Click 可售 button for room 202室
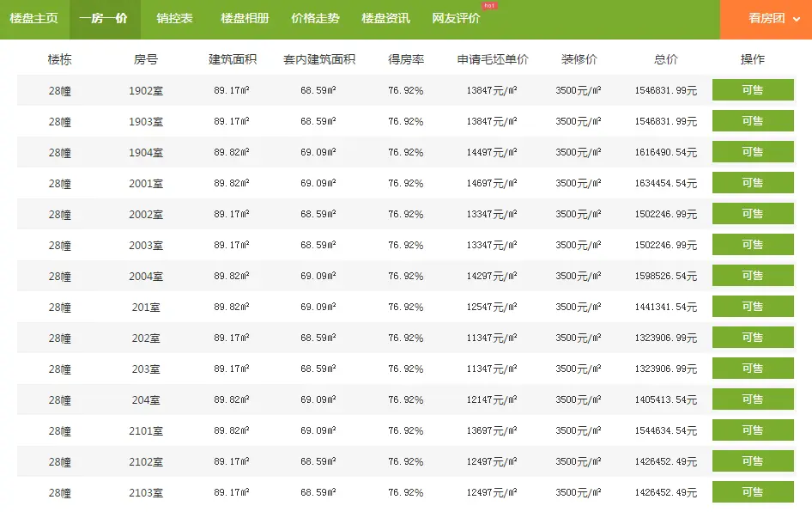 tap(753, 338)
